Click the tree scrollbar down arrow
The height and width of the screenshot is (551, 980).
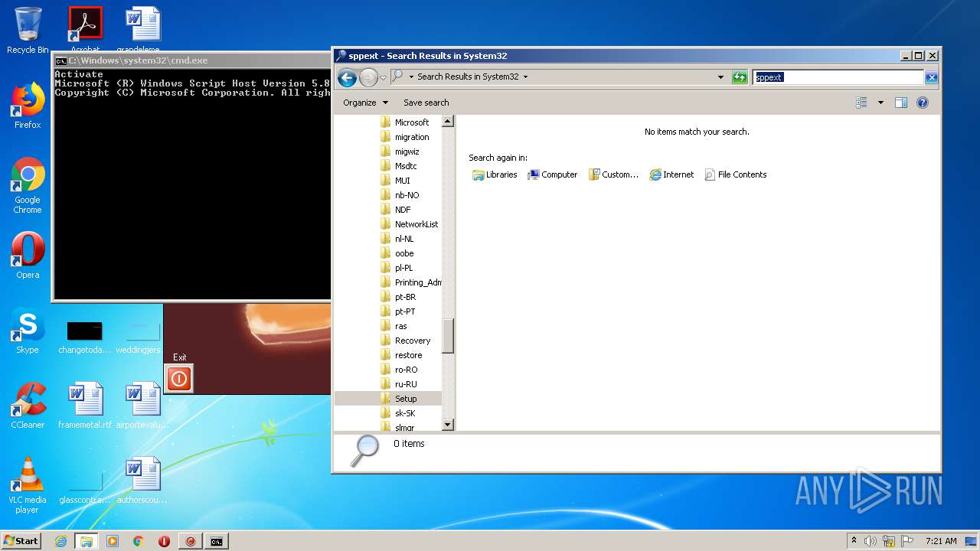click(x=448, y=424)
